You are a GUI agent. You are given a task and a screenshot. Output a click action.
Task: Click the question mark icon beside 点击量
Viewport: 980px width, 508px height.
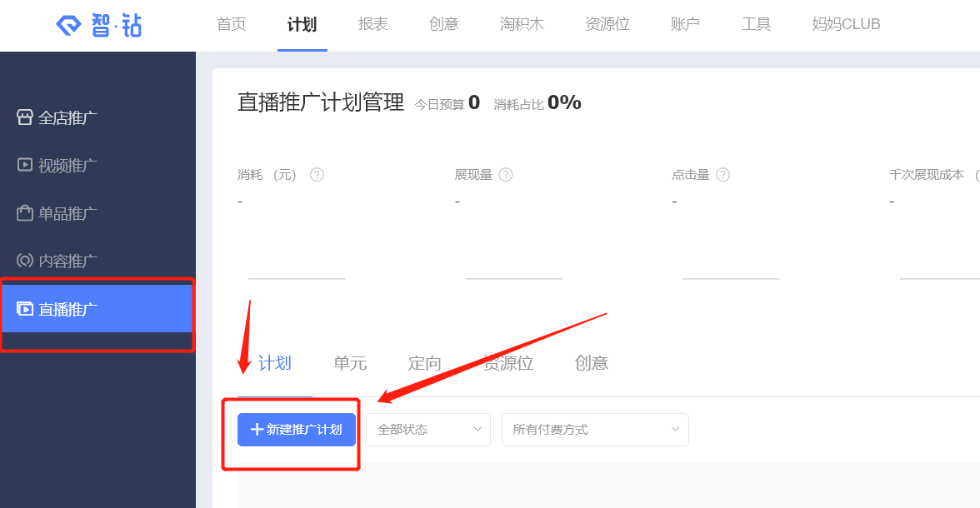coord(722,175)
